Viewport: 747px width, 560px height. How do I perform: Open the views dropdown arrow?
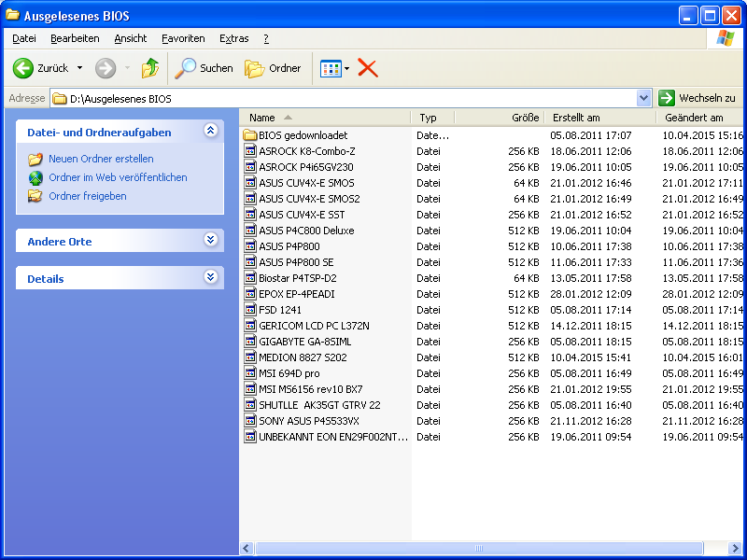(346, 68)
